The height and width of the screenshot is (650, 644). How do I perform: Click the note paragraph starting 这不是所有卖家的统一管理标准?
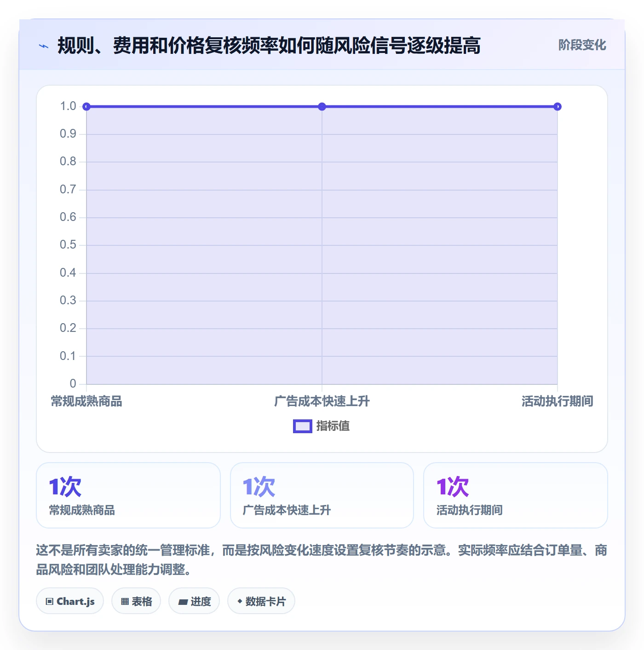[x=322, y=560]
